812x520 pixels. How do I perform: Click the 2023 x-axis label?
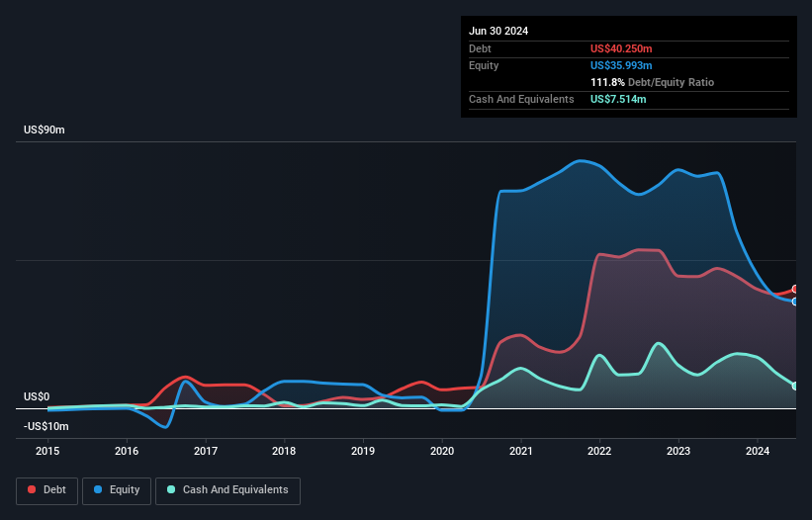pos(678,451)
